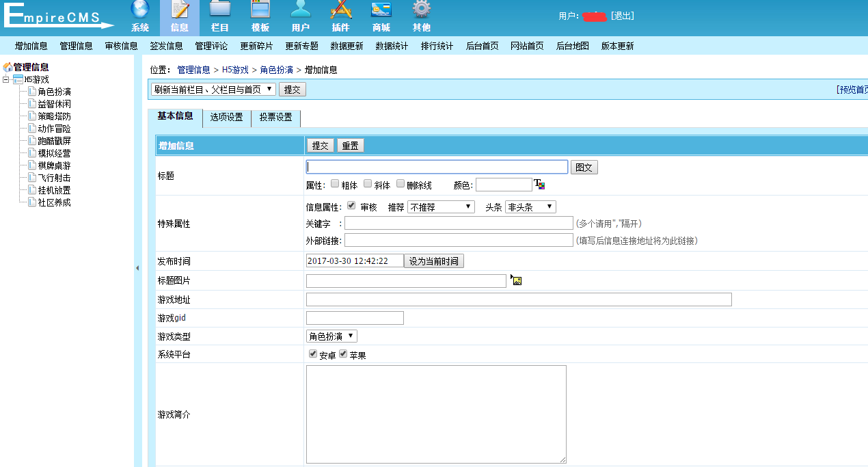Click the 退出 (logout) link
Screen dimensions: 868x467
[622, 16]
